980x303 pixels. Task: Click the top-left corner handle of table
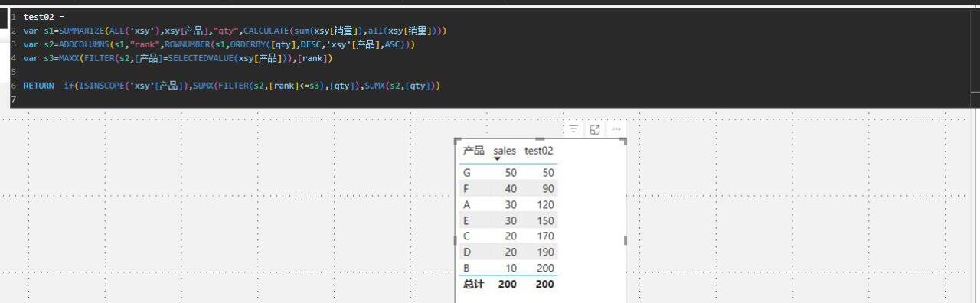(x=458, y=141)
